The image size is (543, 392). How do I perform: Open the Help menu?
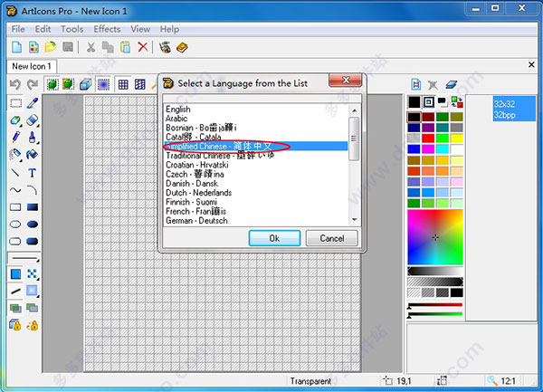pos(169,29)
